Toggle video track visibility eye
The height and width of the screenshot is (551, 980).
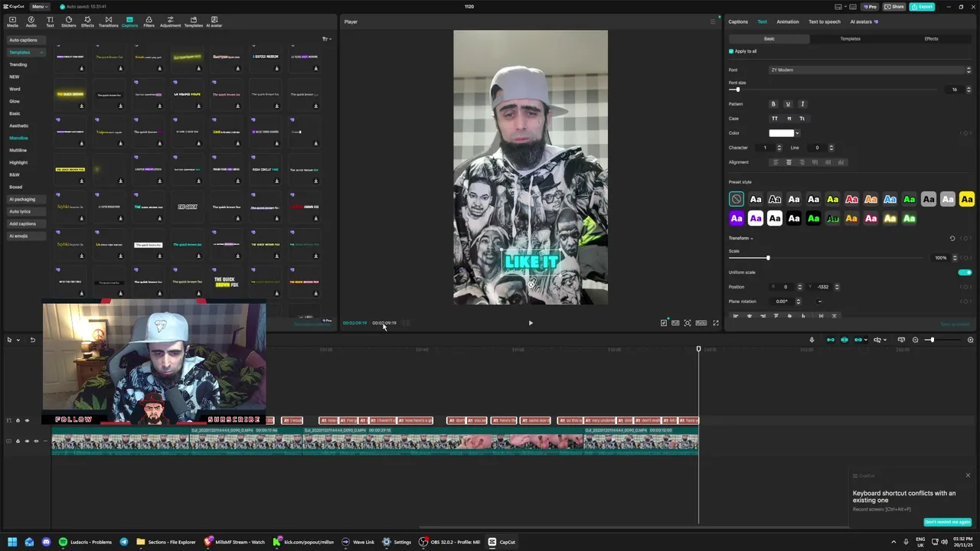(27, 441)
